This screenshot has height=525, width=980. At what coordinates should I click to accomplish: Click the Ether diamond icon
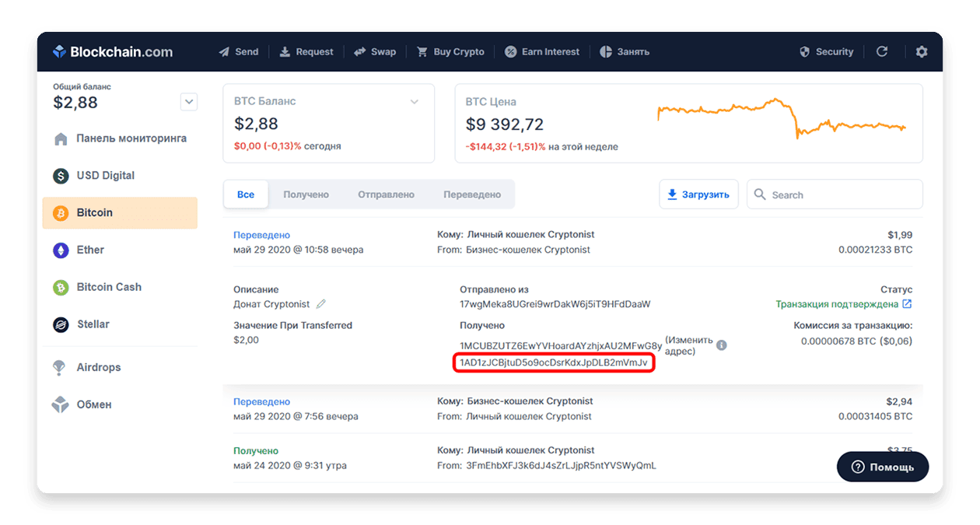pyautogui.click(x=61, y=250)
